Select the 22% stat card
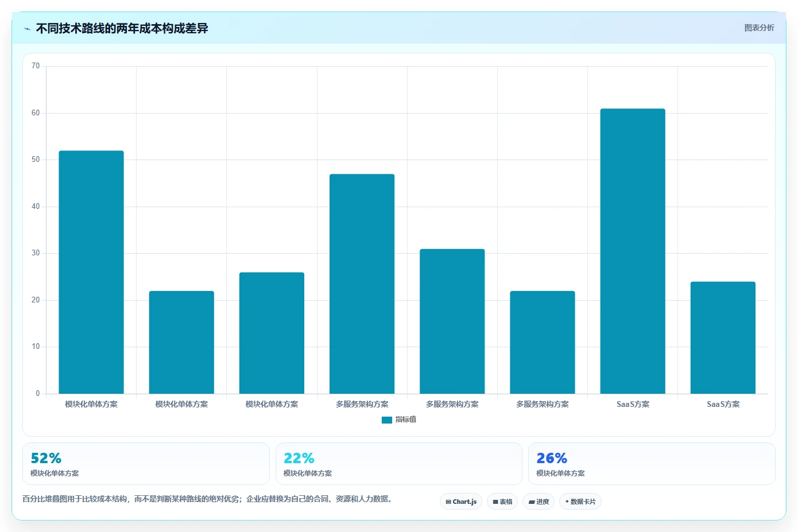The image size is (798, 532). point(399,464)
